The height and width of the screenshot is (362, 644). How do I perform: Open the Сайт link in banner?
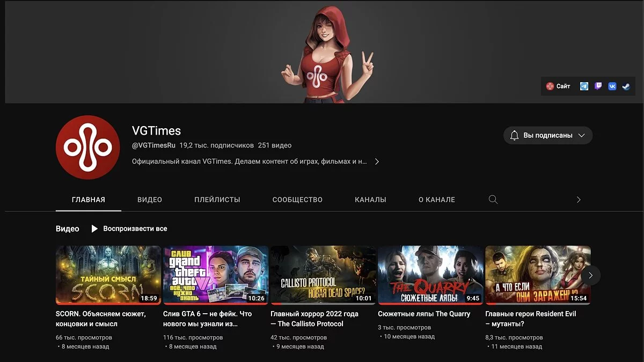[x=558, y=86]
